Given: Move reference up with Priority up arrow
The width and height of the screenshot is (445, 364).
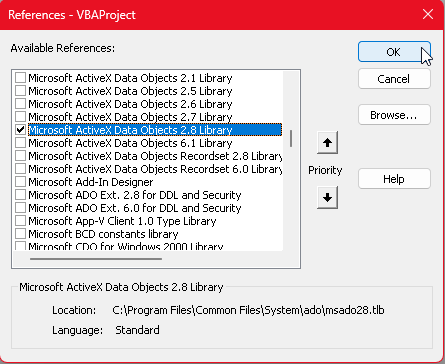Looking at the screenshot, I should [x=327, y=143].
